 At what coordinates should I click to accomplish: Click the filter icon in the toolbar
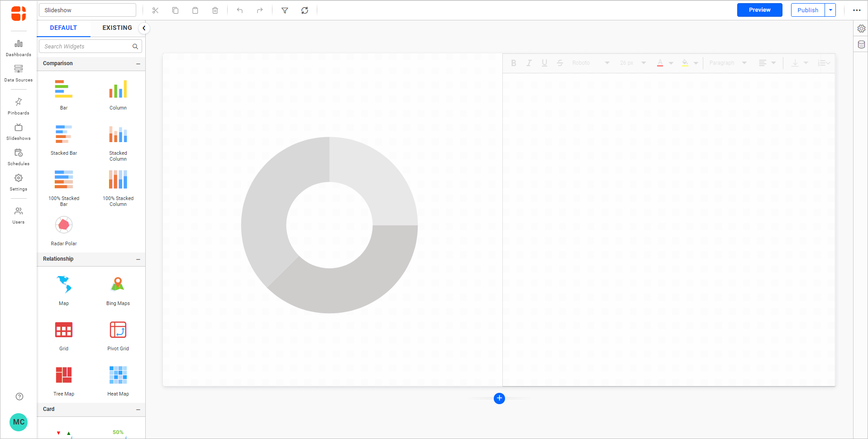pos(285,10)
